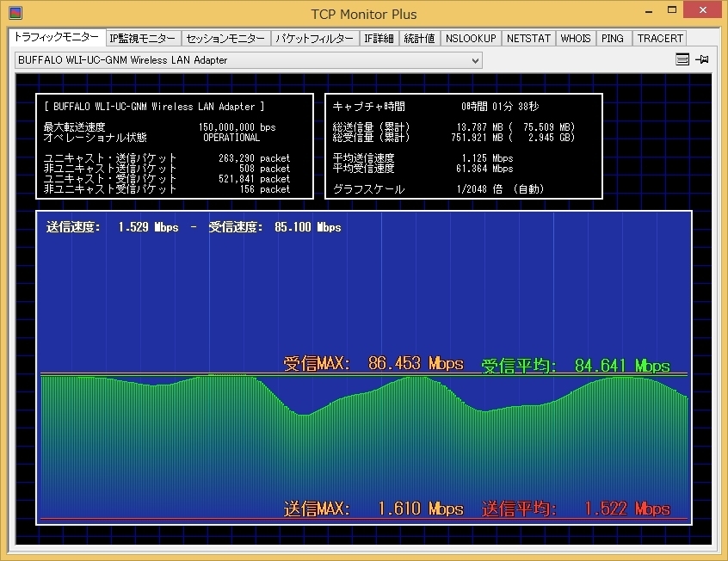The height and width of the screenshot is (561, 728).
Task: Go to the セッションモニター tab
Action: 226,39
